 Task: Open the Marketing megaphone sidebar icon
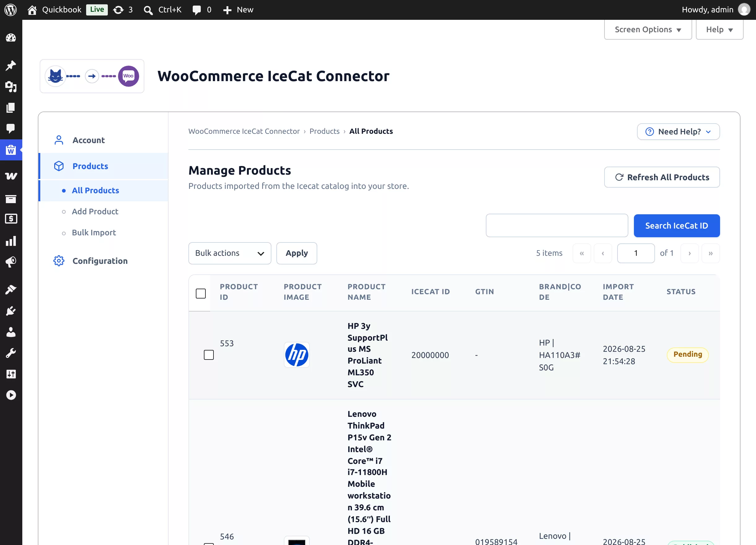(11, 262)
